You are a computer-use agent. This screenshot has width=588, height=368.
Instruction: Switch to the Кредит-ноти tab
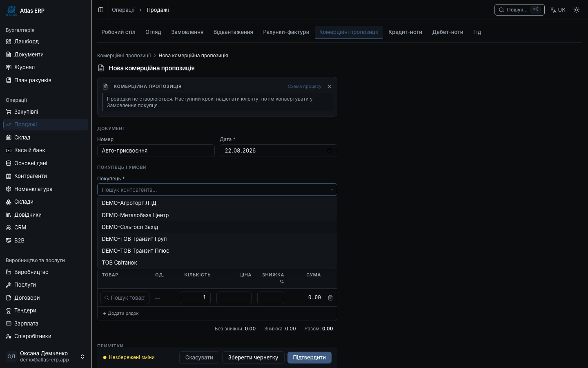point(405,32)
